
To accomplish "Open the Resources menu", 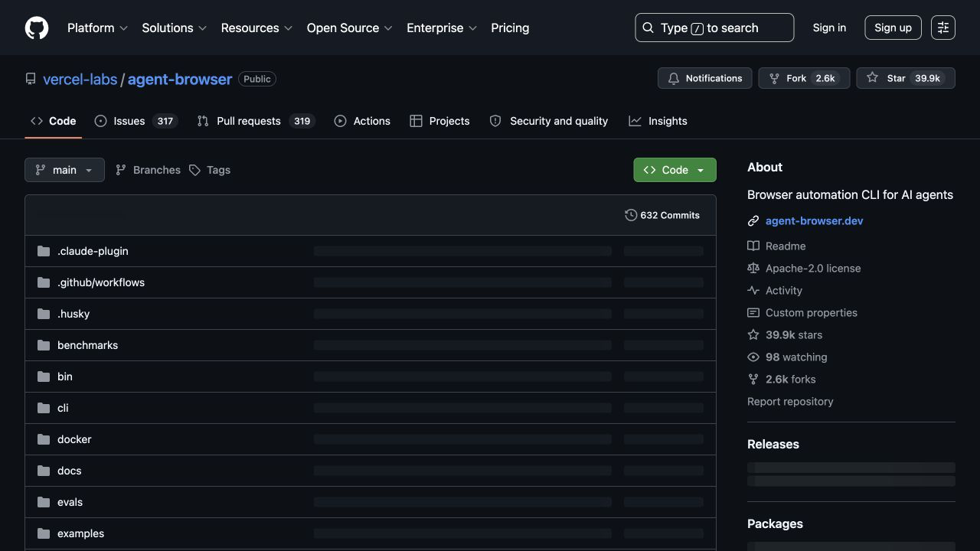I will [x=256, y=28].
